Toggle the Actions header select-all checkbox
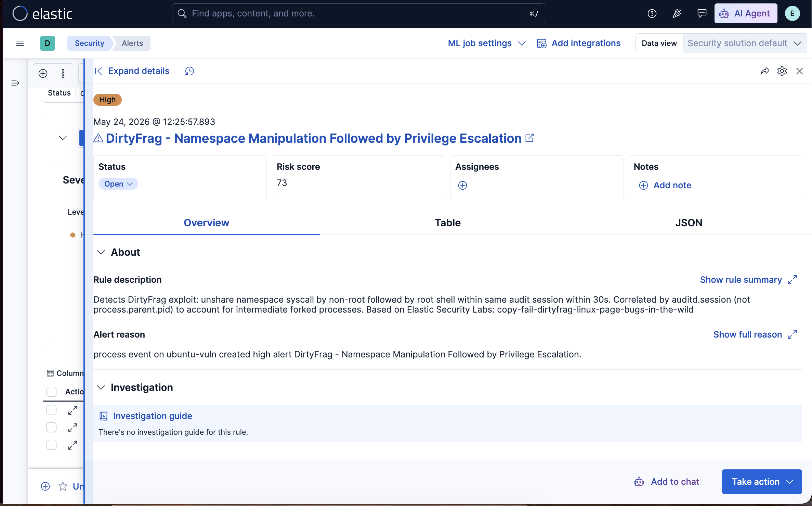The height and width of the screenshot is (506, 812). (51, 392)
